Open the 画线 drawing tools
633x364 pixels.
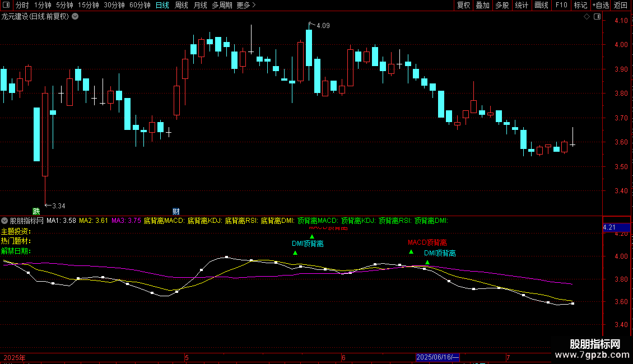(x=541, y=5)
